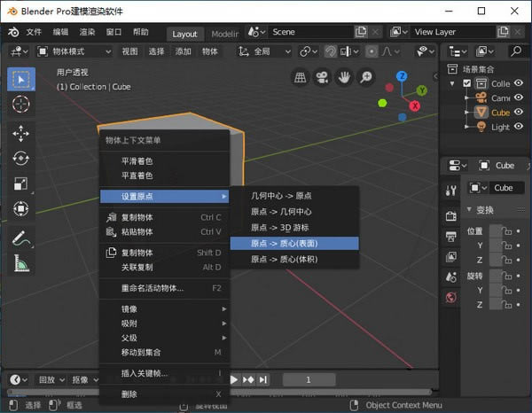Hide the Cube using its eye icon
This screenshot has width=532, height=413.
(x=519, y=113)
